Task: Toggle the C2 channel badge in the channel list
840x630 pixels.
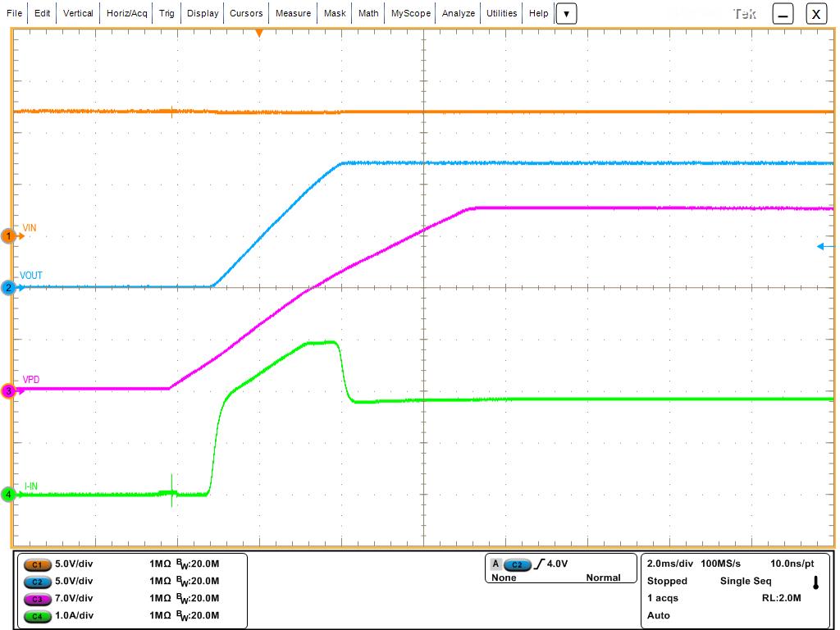Action: (x=37, y=582)
